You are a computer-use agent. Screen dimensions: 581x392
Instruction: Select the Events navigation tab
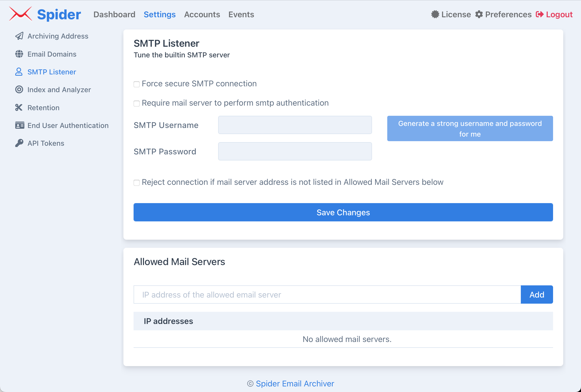tap(241, 14)
